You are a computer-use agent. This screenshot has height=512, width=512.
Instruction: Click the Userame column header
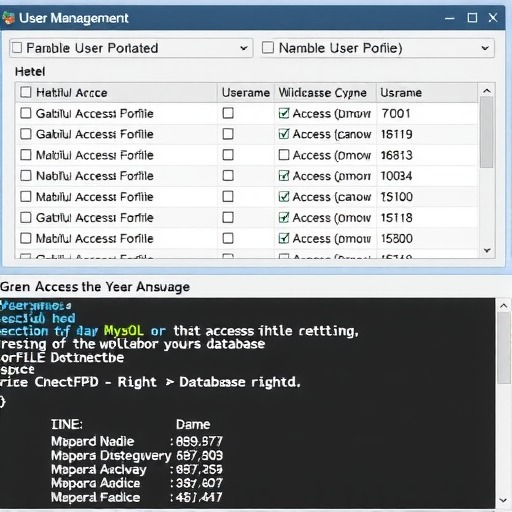pos(246,92)
